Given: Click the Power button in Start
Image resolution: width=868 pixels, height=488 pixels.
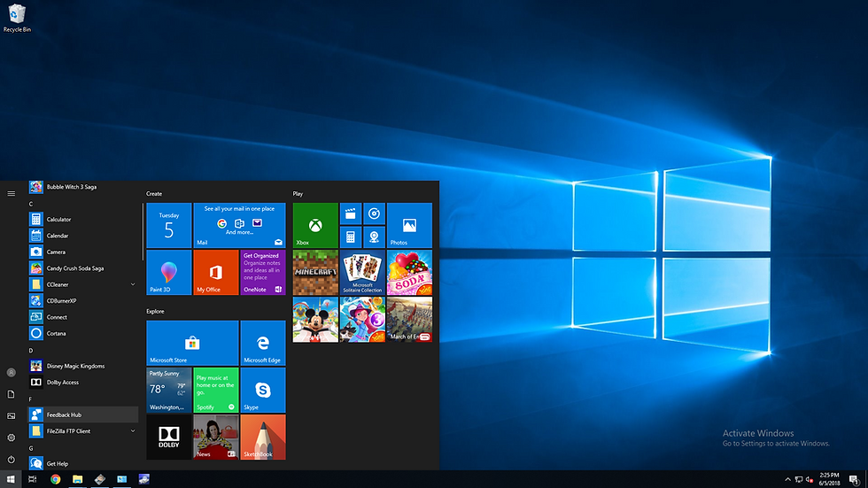Looking at the screenshot, I should [11, 460].
